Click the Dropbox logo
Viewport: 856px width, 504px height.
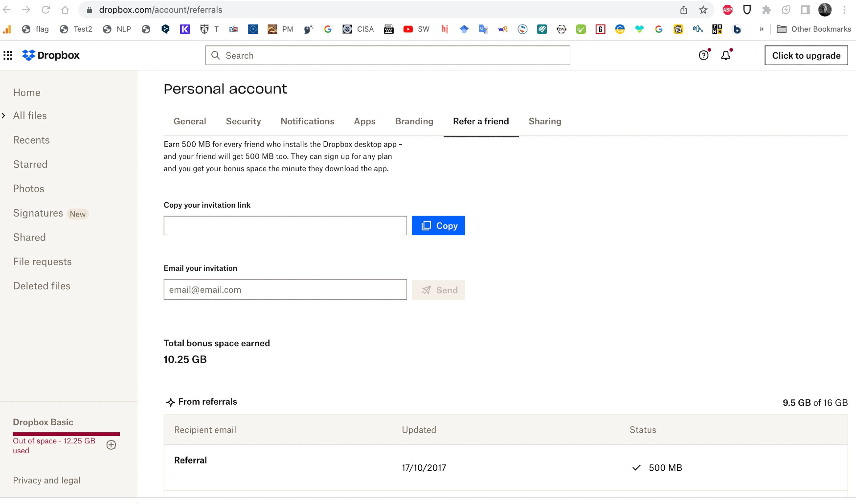pyautogui.click(x=51, y=55)
